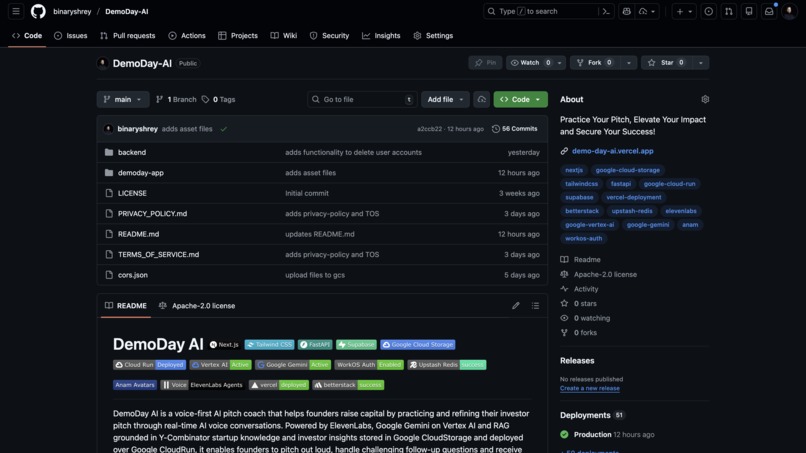The width and height of the screenshot is (806, 453).
Task: Switch to the Insights tab
Action: point(381,35)
